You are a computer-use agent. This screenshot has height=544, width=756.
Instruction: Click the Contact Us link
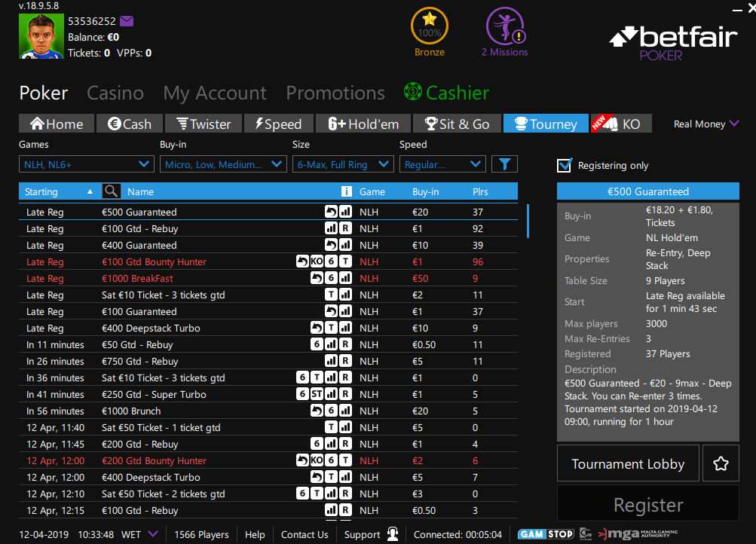tap(305, 534)
